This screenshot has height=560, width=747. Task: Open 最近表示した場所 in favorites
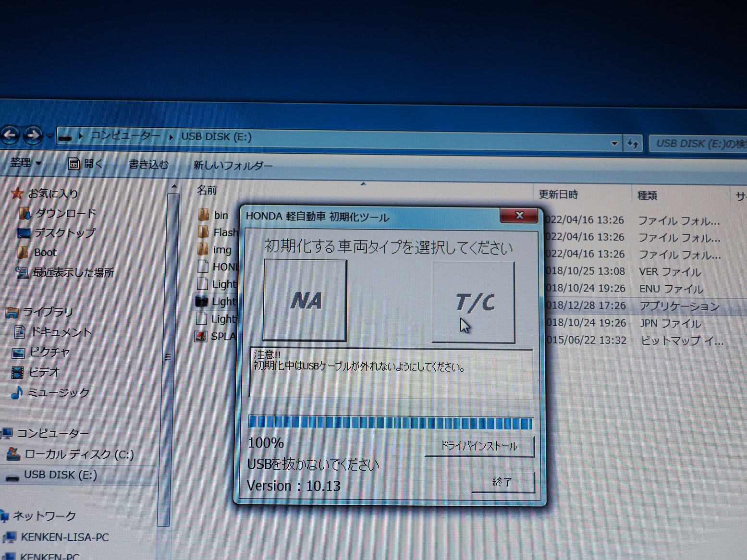pos(73,273)
